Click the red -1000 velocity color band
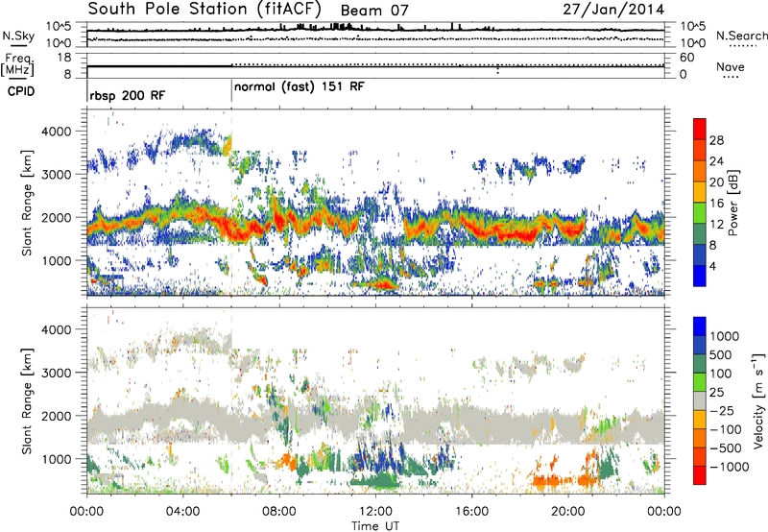This screenshot has height=532, width=768. point(700,475)
